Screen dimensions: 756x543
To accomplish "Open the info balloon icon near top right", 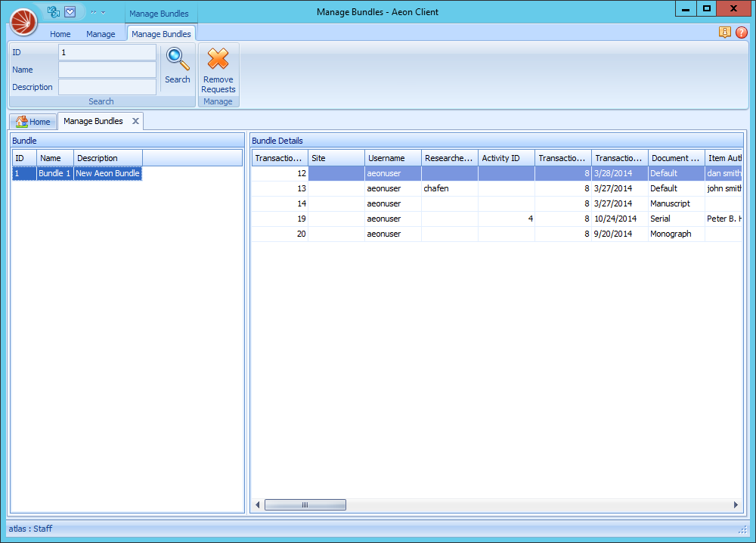I will 725,33.
